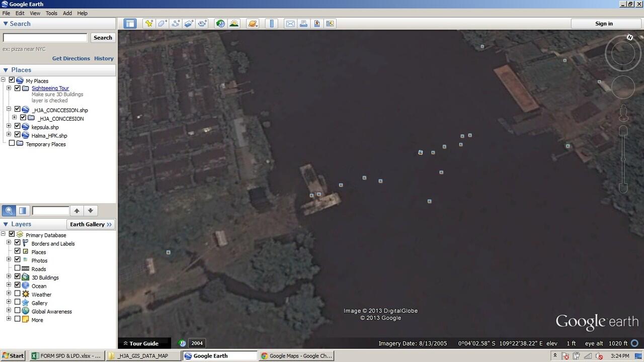Open the Edit menu
Image resolution: width=644 pixels, height=362 pixels.
click(x=20, y=13)
